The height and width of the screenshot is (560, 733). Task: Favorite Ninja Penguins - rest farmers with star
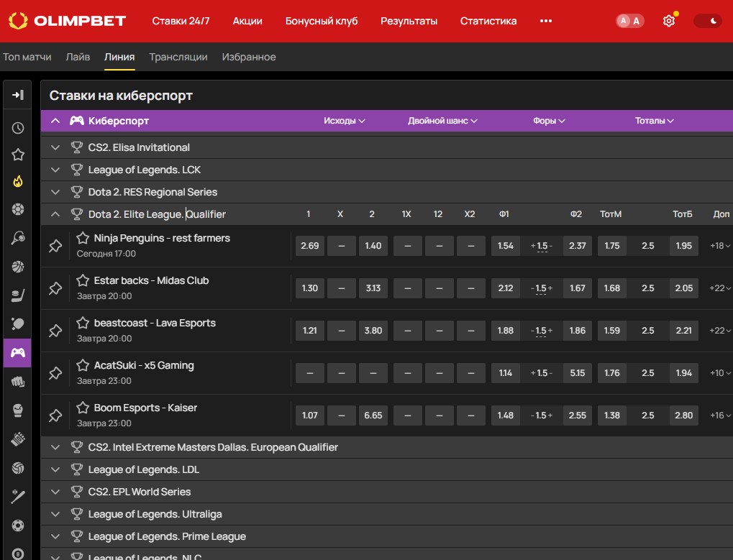pos(83,238)
